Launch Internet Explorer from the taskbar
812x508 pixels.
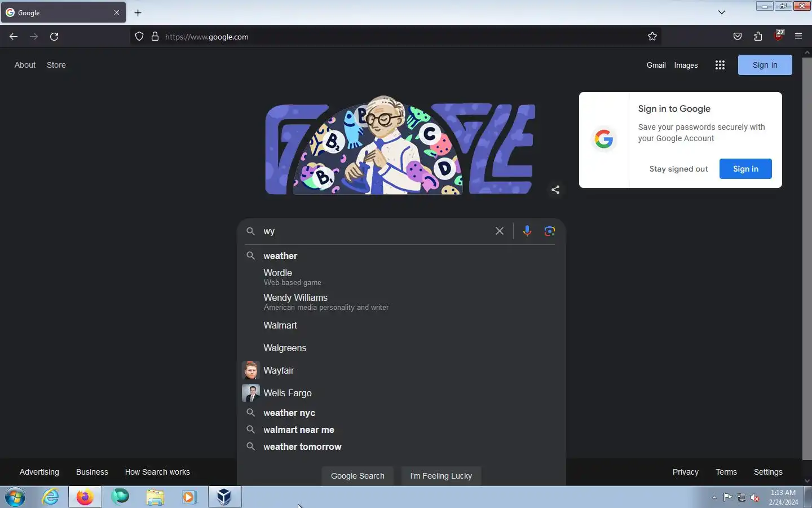click(51, 497)
